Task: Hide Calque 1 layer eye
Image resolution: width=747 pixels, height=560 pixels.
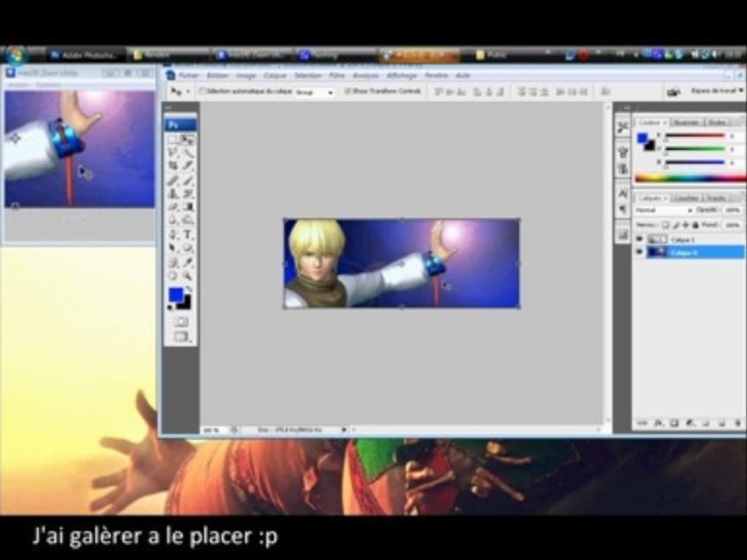Action: point(640,239)
